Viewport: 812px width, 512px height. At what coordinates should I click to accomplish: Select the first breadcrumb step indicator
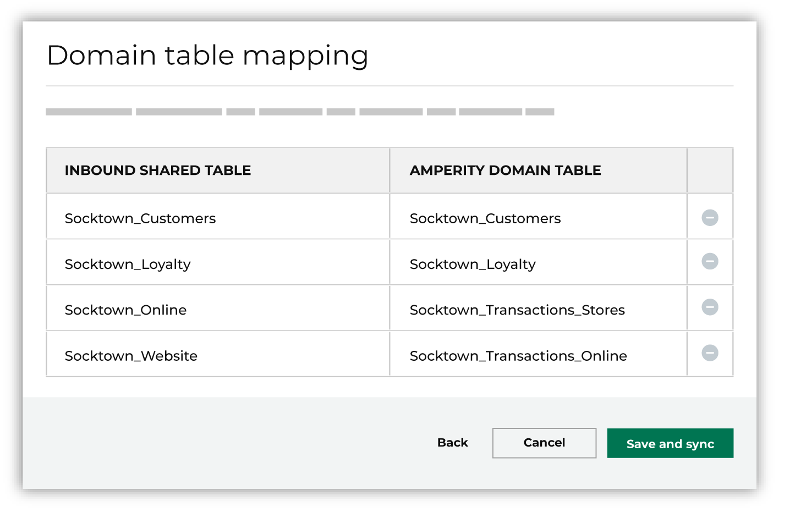88,112
